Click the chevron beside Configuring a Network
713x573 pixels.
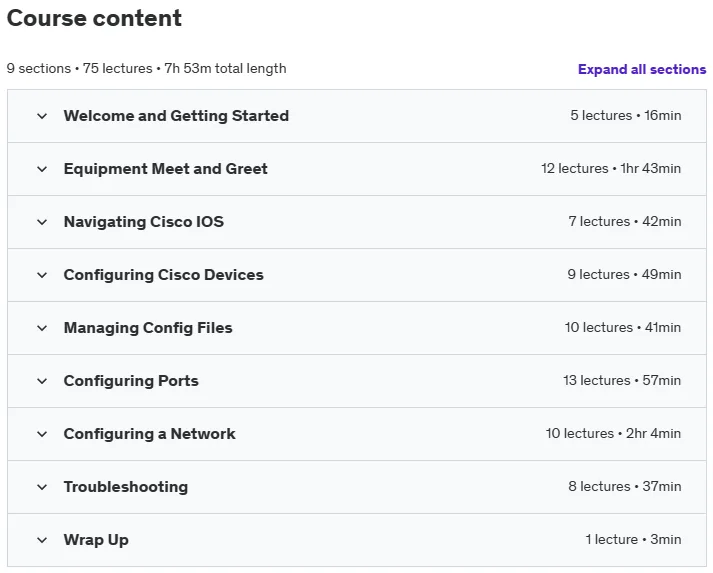42,434
